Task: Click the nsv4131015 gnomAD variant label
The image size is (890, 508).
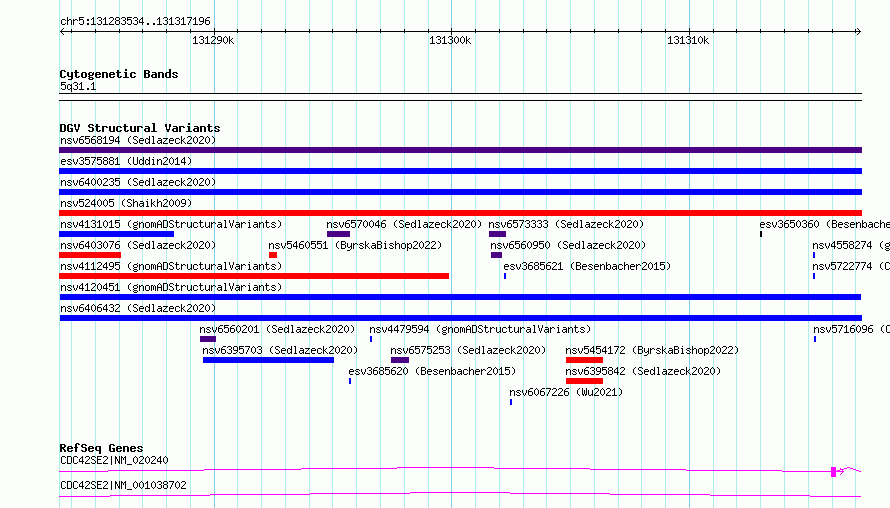Action: [171, 224]
